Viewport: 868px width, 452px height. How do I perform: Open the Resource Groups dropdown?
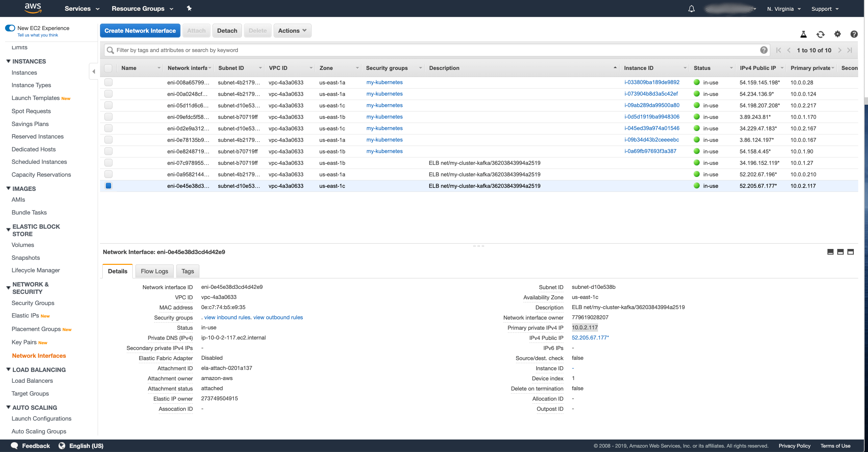142,8
